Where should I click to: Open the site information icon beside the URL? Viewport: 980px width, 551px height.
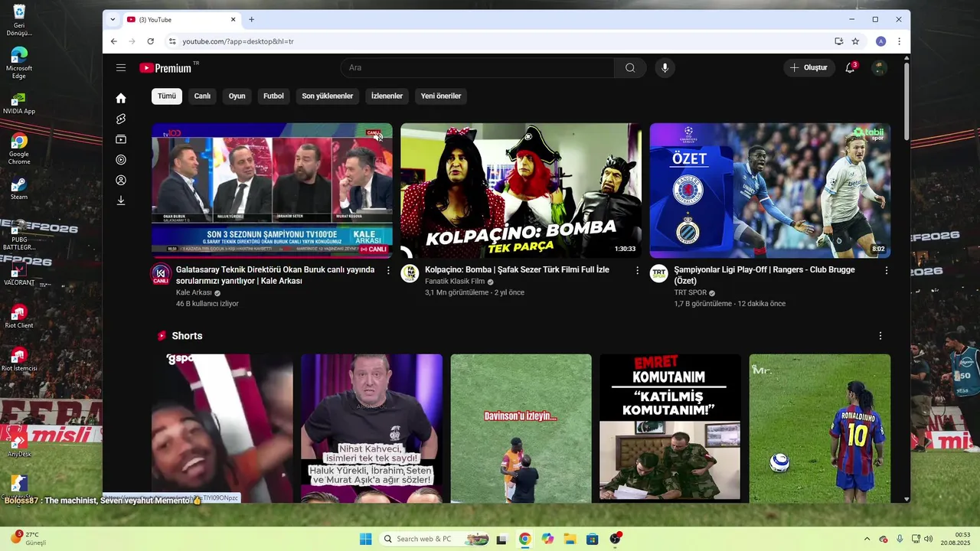click(x=172, y=41)
